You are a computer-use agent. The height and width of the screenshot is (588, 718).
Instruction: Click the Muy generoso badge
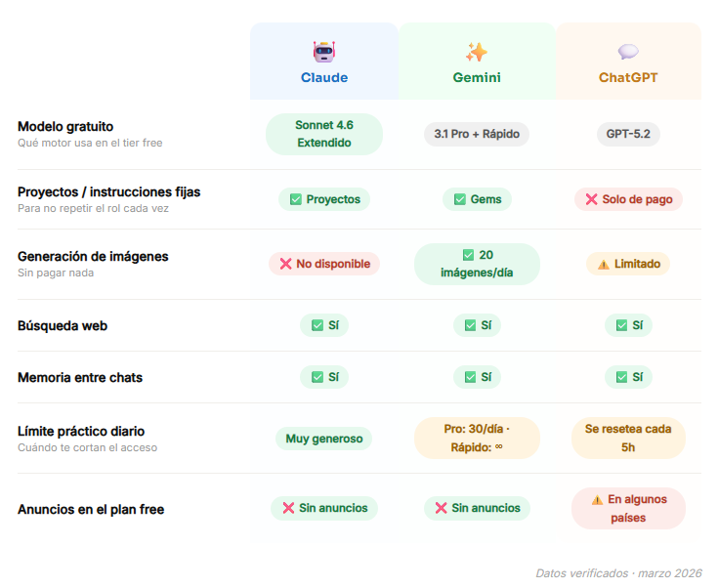(x=324, y=439)
